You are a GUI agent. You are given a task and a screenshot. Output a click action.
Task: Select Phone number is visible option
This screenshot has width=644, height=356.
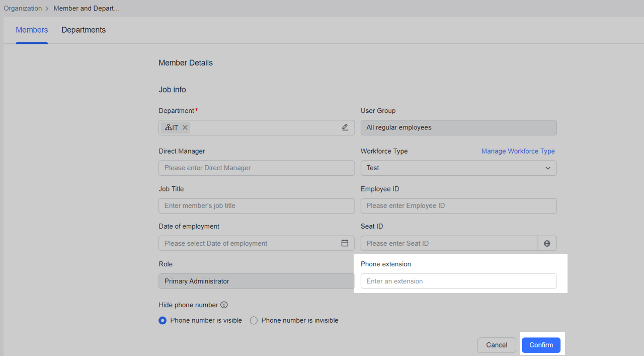pos(163,321)
